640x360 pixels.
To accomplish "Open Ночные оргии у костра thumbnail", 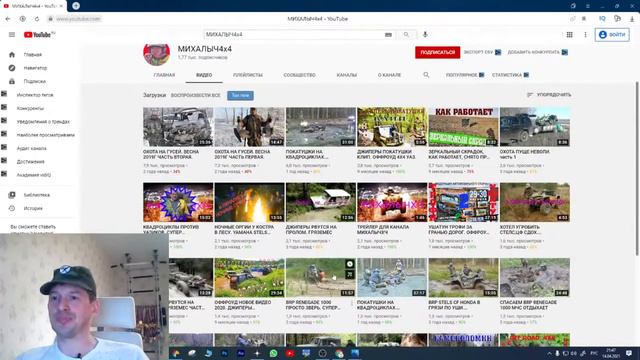I will [x=249, y=202].
